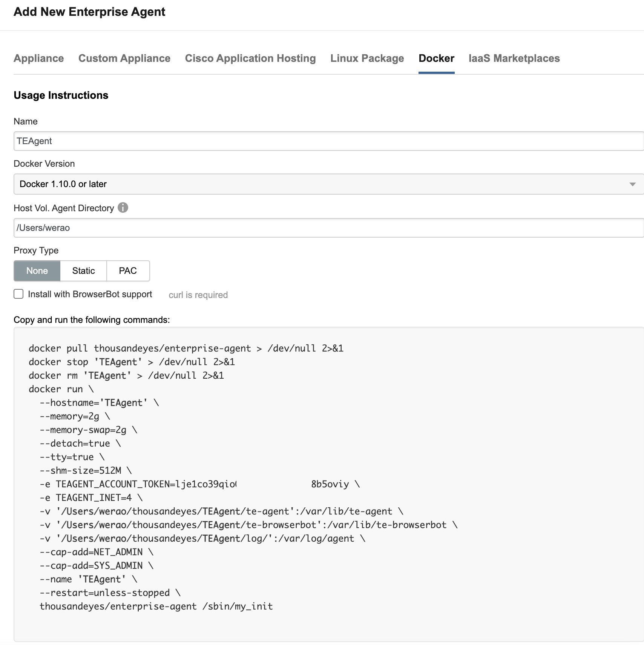Click the --hostname='TEAgent' line
The image size is (644, 645).
[x=100, y=402]
